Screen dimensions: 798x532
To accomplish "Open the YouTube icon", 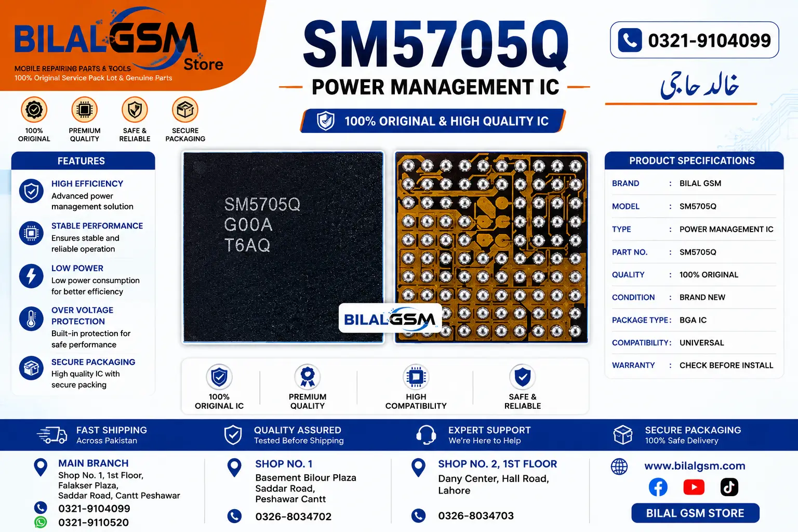I will 694,487.
